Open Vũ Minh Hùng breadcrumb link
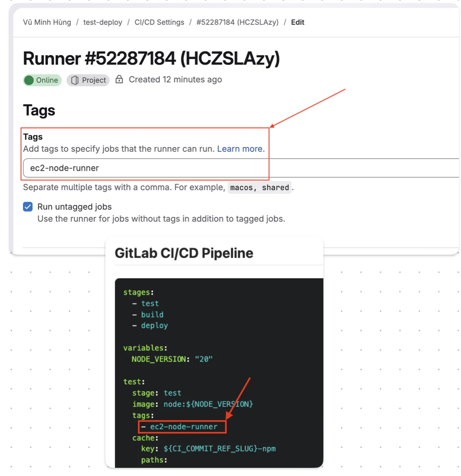Screen dimensions: 461x476 [x=47, y=22]
